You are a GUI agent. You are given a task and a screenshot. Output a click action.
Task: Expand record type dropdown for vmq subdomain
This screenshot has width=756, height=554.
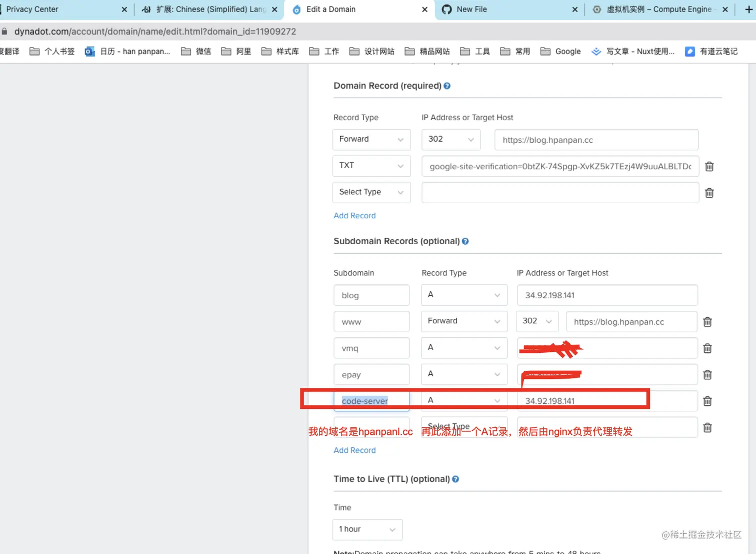point(464,348)
